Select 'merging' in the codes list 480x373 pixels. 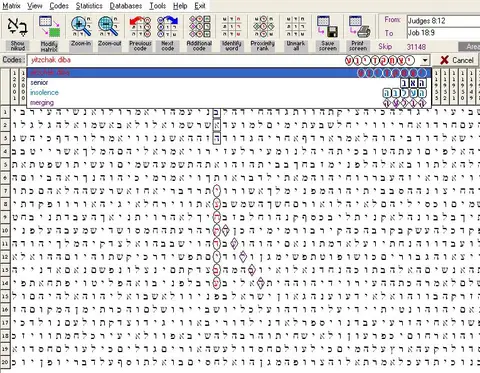229,103
